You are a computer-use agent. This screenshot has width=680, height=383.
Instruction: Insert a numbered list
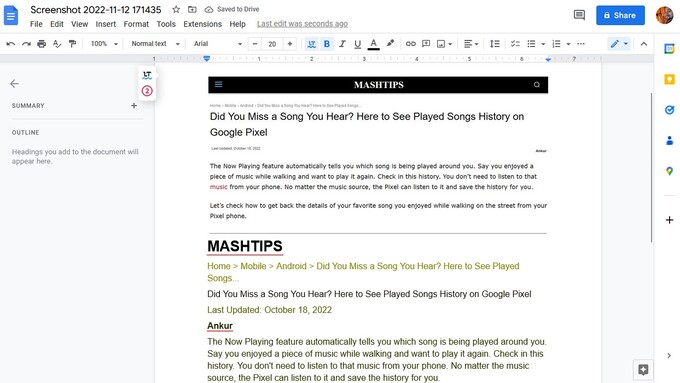pyautogui.click(x=556, y=44)
